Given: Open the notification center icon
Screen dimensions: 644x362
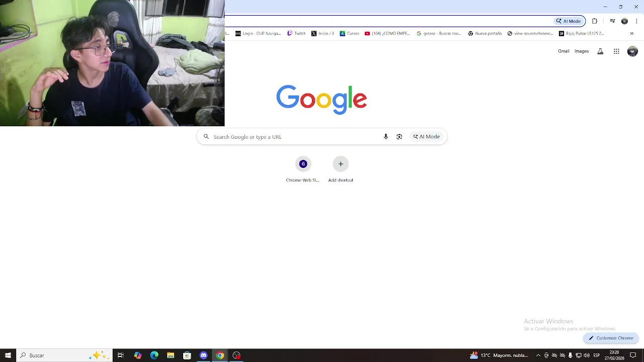Looking at the screenshot, I should pos(633,355).
